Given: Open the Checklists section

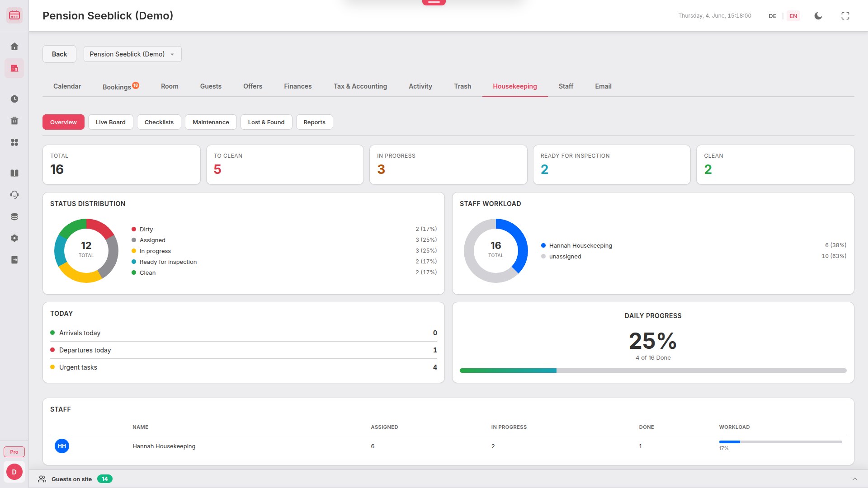Looking at the screenshot, I should 159,122.
